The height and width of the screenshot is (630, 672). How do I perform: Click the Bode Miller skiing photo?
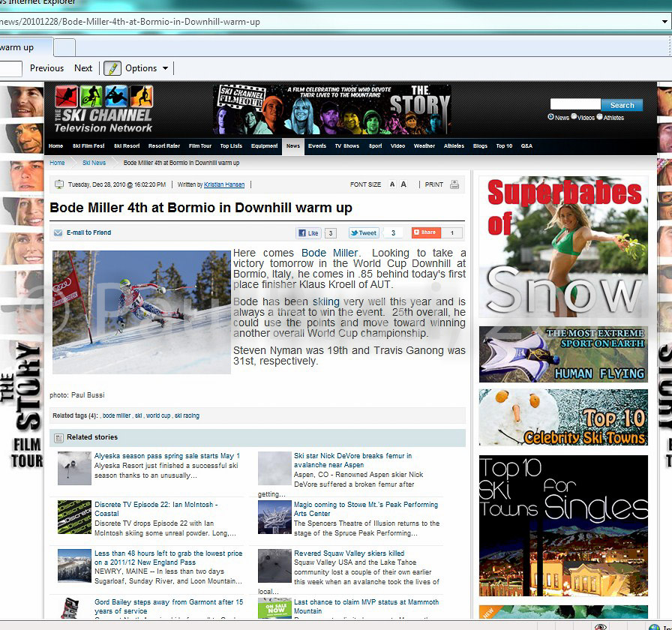142,312
